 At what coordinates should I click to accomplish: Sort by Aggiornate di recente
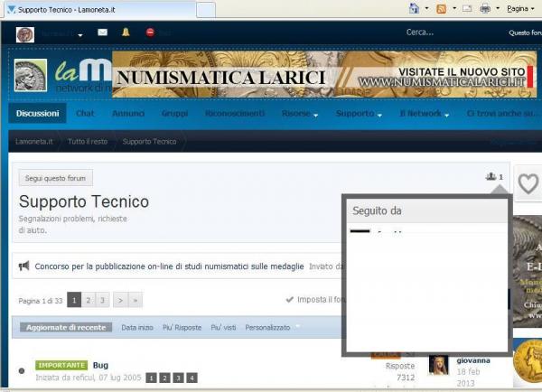[x=66, y=327]
